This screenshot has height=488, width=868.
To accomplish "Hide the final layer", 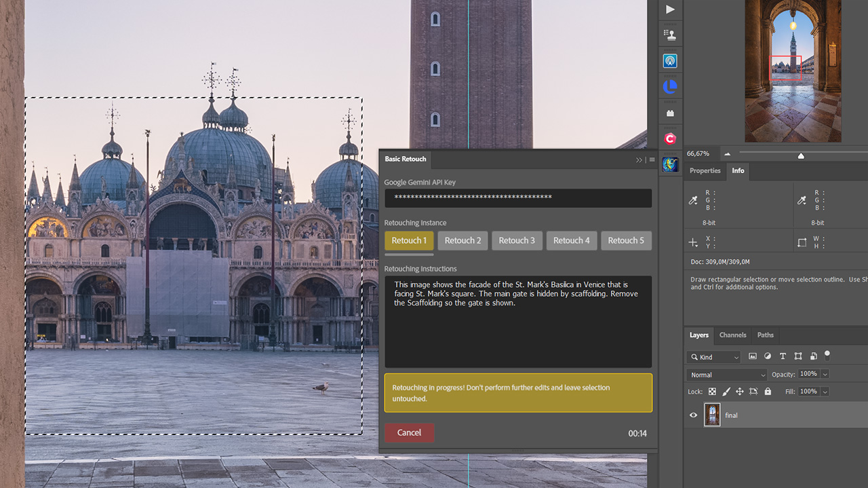I will pos(692,415).
